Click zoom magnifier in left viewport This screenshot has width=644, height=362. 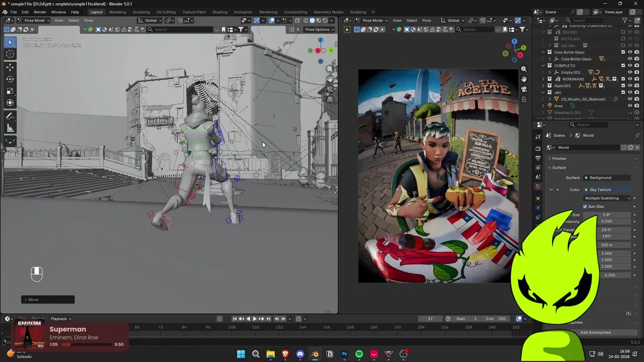330,69
